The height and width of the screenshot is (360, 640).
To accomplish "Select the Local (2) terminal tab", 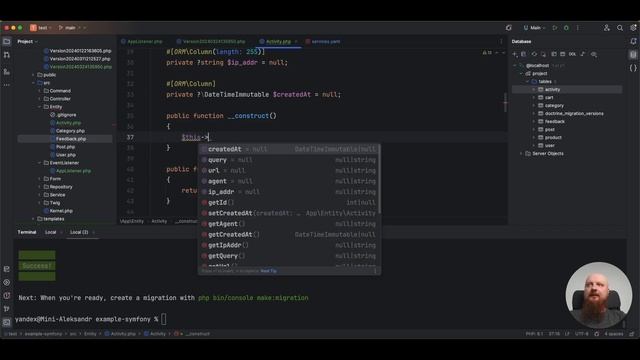I will pyautogui.click(x=79, y=232).
